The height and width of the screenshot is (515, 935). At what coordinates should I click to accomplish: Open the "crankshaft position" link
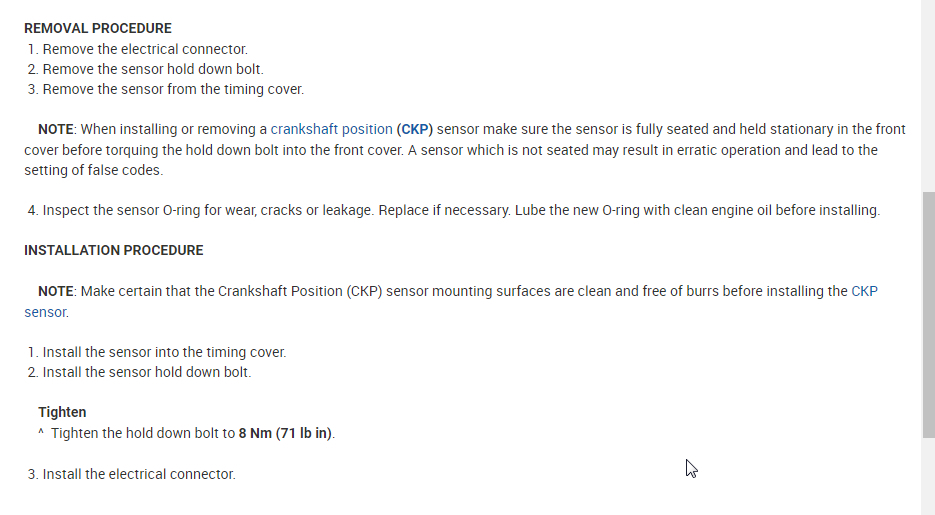click(x=331, y=129)
